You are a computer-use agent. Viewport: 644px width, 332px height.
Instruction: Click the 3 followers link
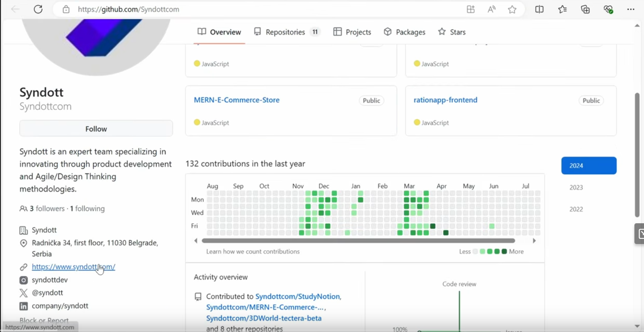click(x=47, y=209)
